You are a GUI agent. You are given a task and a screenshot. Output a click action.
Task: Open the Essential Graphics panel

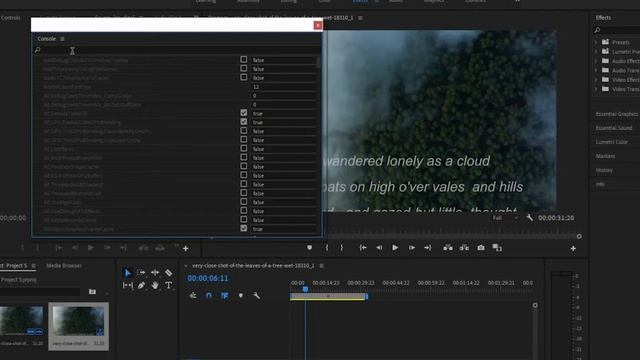click(x=616, y=114)
